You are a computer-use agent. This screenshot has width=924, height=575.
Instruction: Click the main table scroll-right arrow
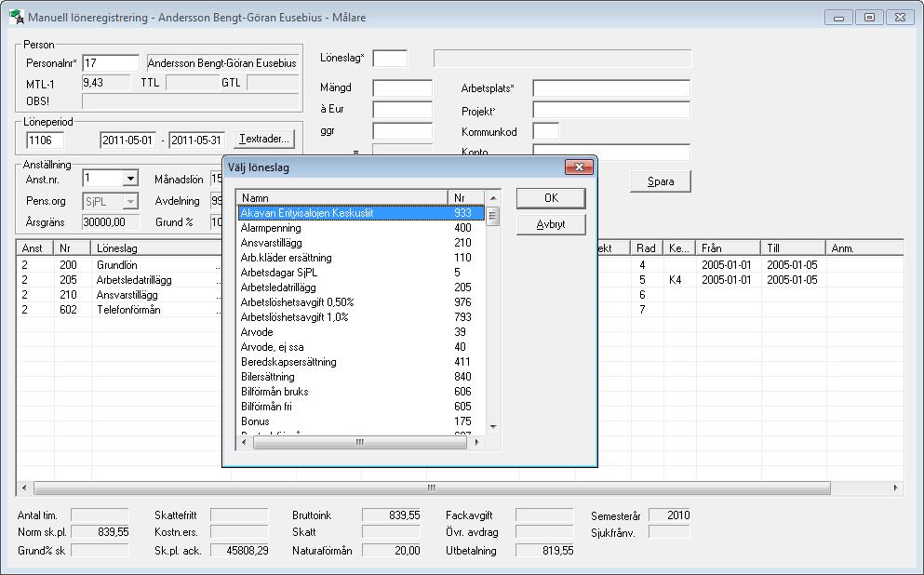tap(896, 488)
